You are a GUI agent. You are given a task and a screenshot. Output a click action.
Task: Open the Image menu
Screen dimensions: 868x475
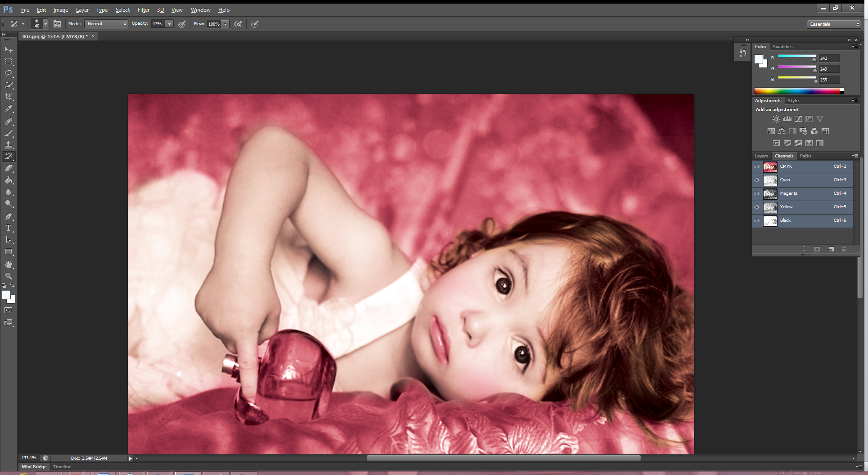pos(61,10)
